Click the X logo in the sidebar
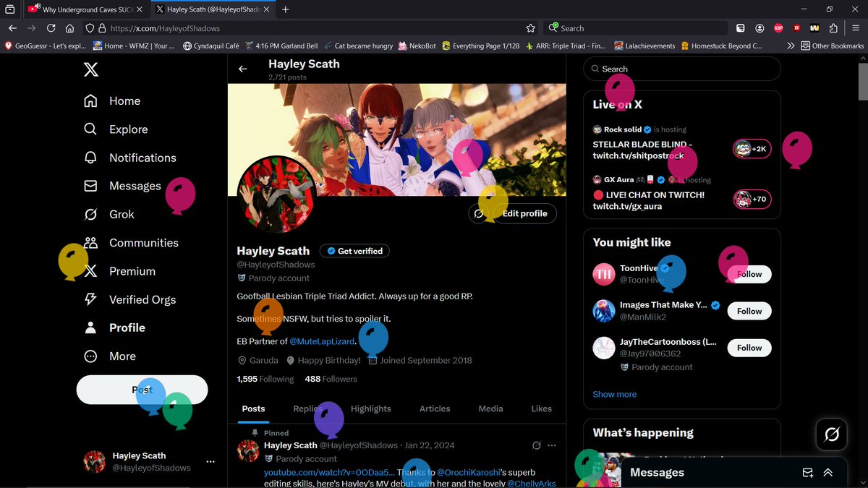Image resolution: width=868 pixels, height=488 pixels. tap(91, 69)
